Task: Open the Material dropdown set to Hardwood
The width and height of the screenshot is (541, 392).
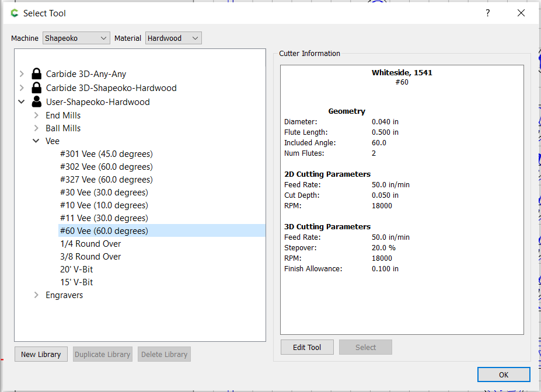Action: pos(173,38)
